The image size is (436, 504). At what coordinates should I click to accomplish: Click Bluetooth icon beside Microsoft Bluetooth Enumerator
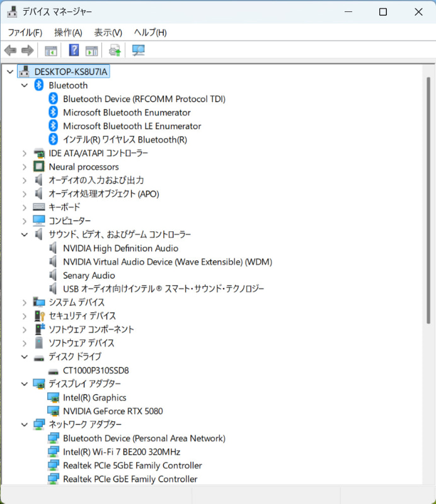point(53,113)
